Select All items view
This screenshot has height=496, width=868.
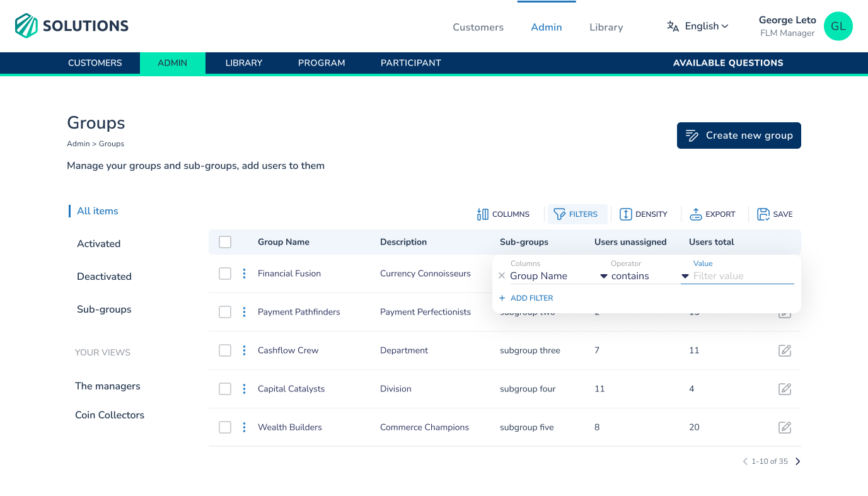point(98,211)
